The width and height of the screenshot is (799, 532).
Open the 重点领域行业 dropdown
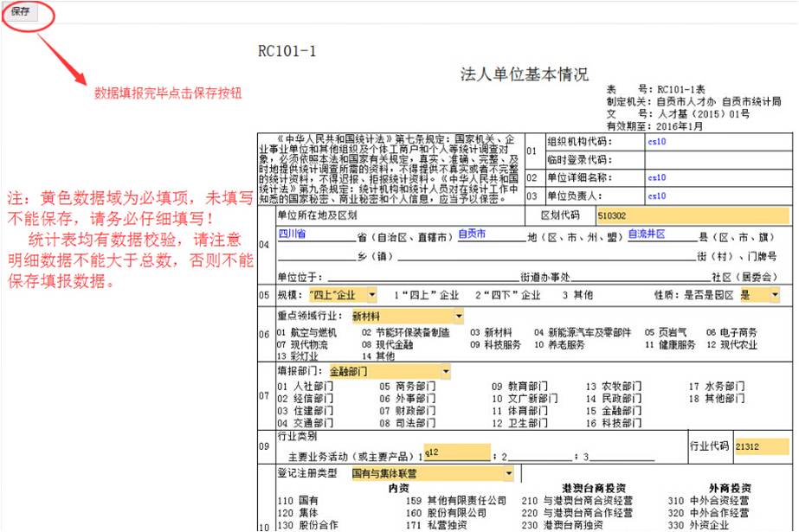458,317
